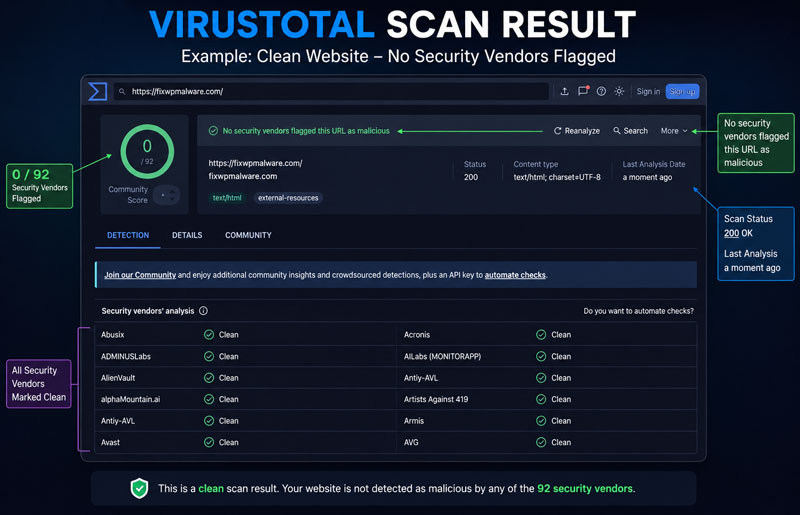
Task: Click the 'a moment ago' analysis date
Action: click(647, 177)
